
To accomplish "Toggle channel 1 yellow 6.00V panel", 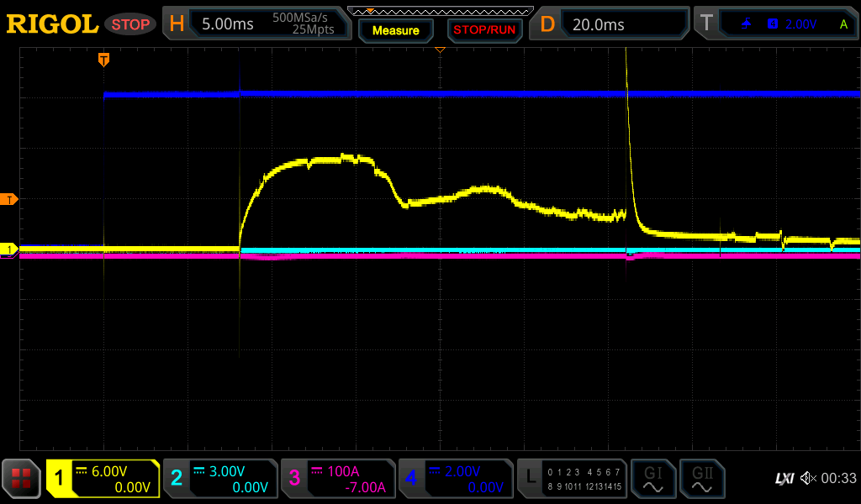I will [x=103, y=479].
